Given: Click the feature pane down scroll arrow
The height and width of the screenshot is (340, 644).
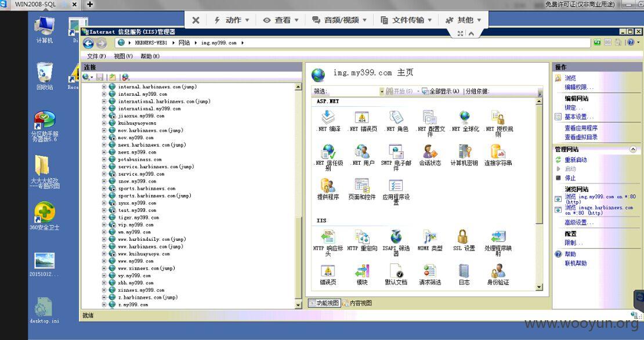Looking at the screenshot, I should (539, 287).
